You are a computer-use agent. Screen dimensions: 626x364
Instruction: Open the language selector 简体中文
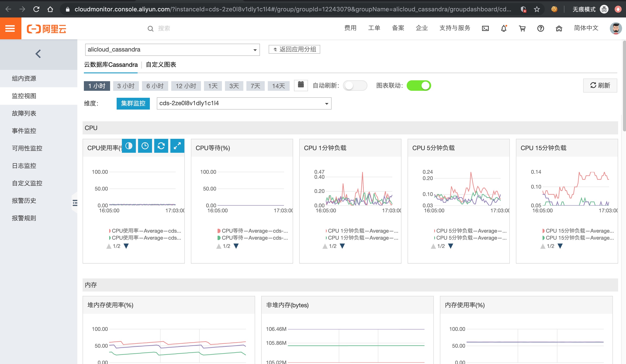click(x=586, y=28)
